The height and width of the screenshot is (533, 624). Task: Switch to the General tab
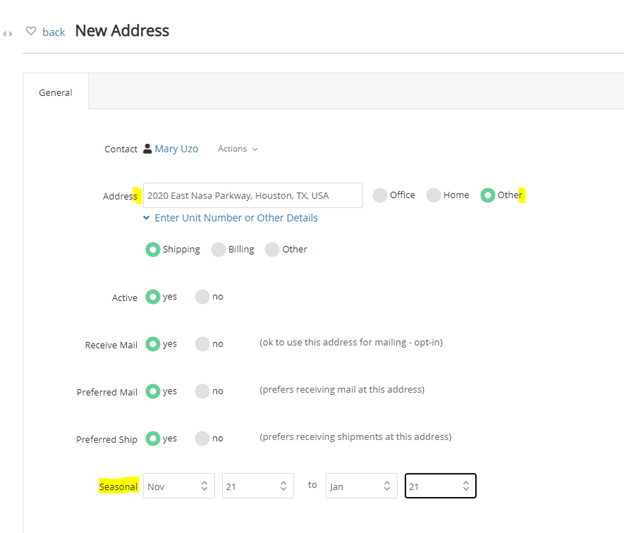click(x=55, y=92)
